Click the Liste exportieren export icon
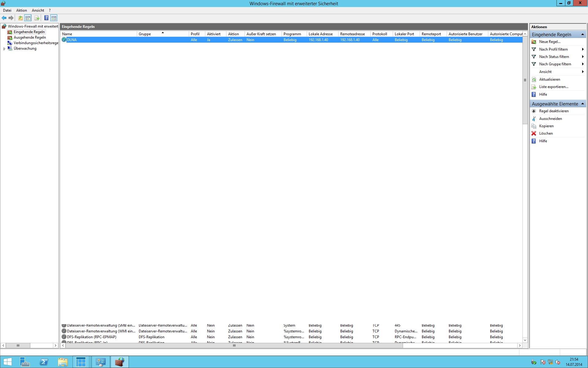The image size is (588, 368). [534, 87]
